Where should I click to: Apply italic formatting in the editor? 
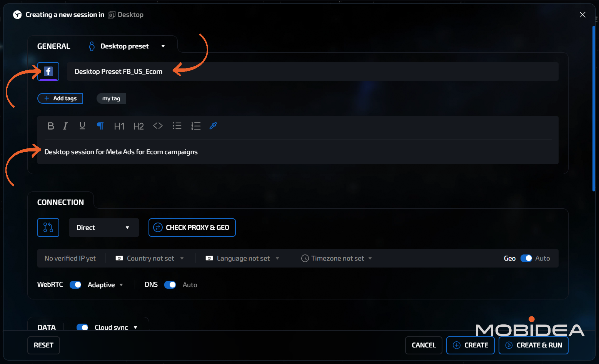tap(65, 126)
